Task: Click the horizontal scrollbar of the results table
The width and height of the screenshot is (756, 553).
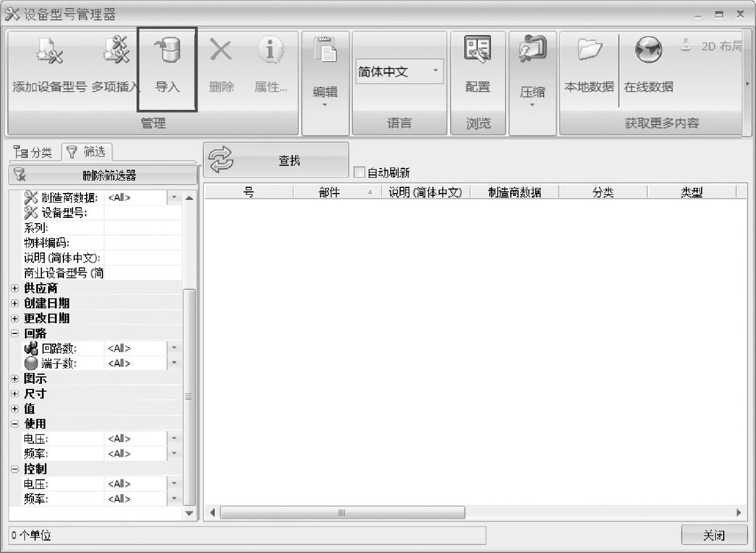Action: pyautogui.click(x=343, y=513)
